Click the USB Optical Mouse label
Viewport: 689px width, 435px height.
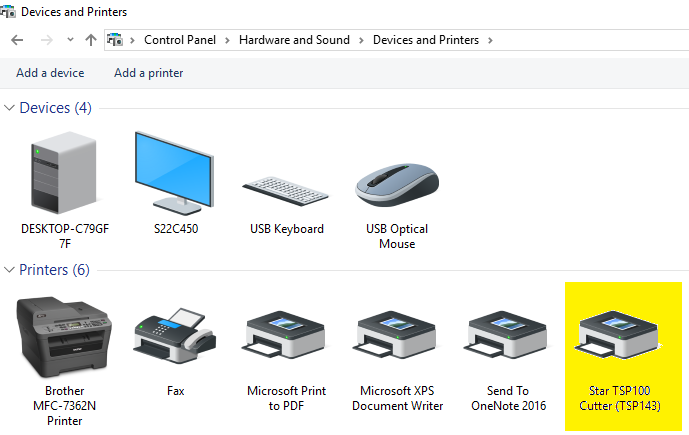tap(397, 236)
